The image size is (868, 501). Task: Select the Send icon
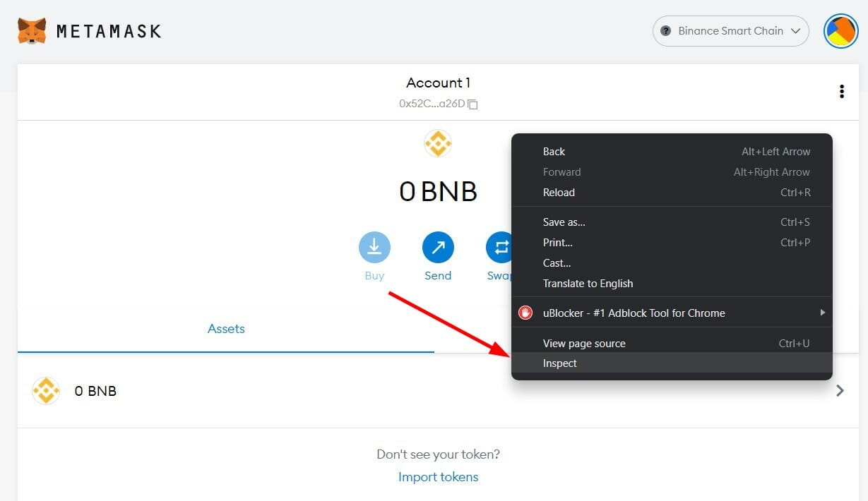click(438, 247)
